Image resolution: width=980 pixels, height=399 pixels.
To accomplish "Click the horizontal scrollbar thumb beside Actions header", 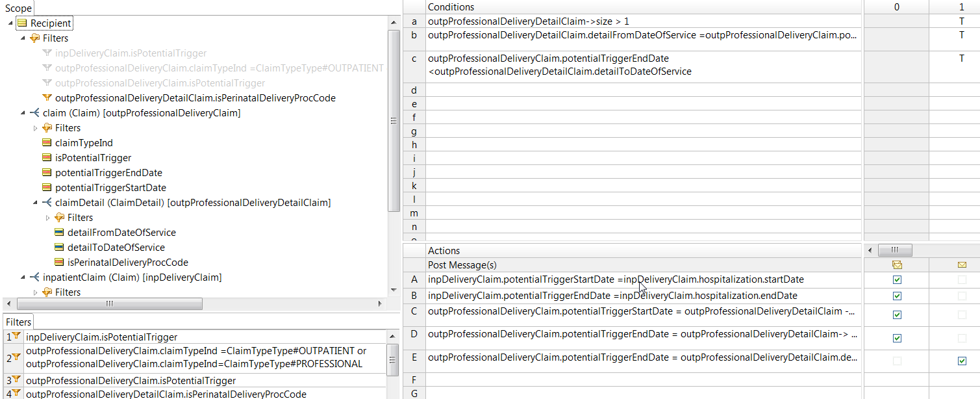I will pyautogui.click(x=895, y=250).
